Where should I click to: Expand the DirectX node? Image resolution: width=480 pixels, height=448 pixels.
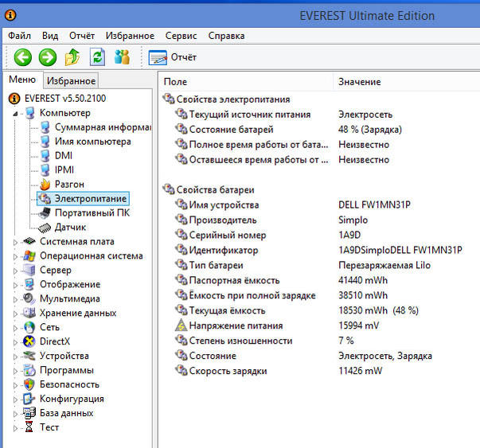click(x=15, y=342)
